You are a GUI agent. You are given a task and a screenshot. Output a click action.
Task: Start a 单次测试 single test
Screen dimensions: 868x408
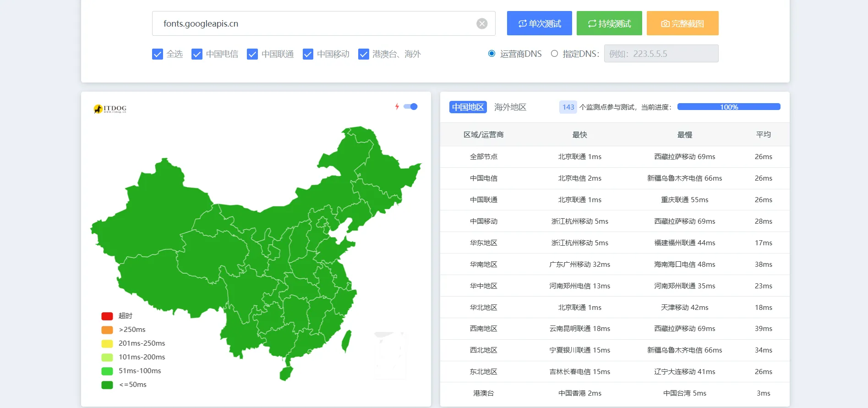(540, 23)
